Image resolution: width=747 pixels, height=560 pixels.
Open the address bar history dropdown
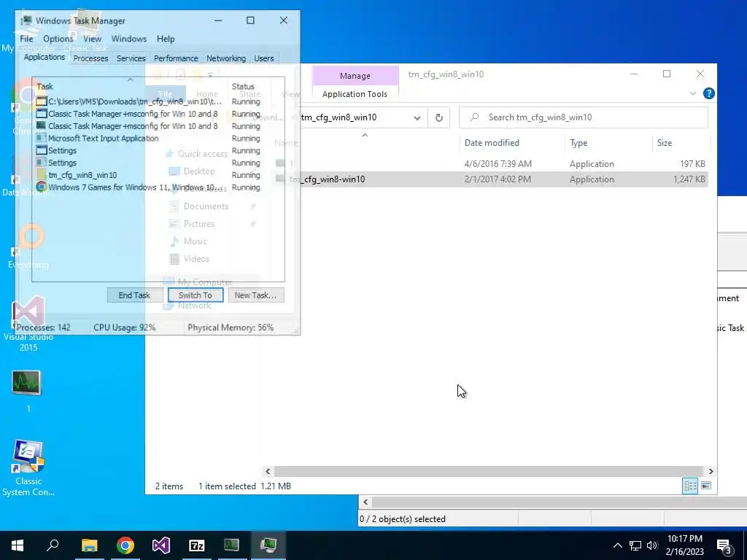[x=417, y=117]
